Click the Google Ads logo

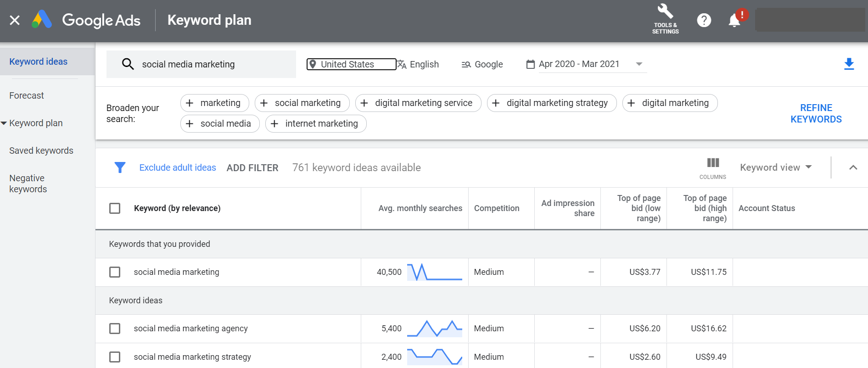pos(86,20)
